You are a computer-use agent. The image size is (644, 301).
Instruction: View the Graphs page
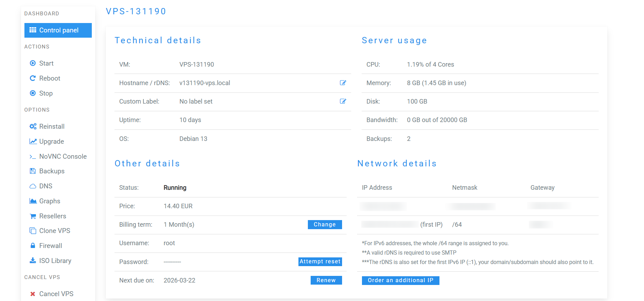tap(50, 201)
